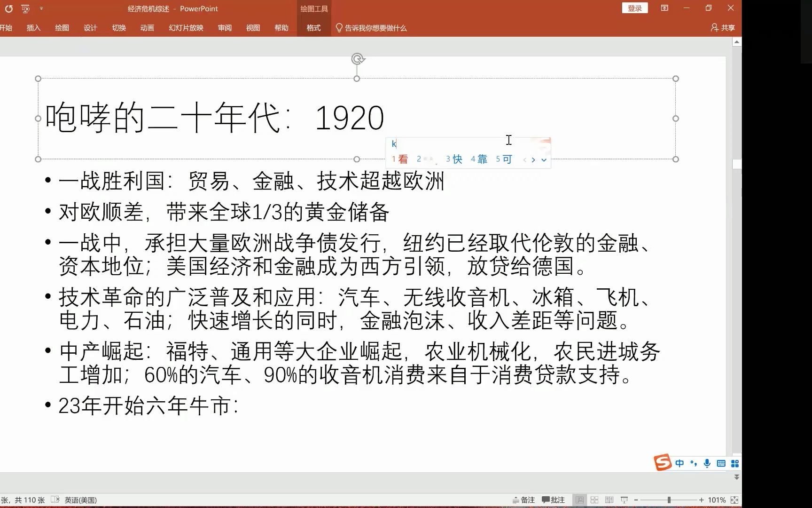Go to previous IME candidate page arrow
The height and width of the screenshot is (508, 812).
525,160
